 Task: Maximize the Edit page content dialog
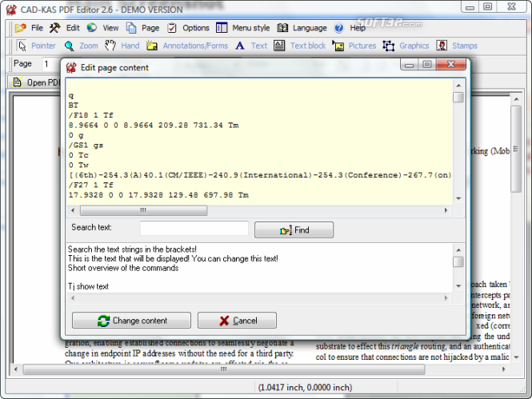pos(427,64)
